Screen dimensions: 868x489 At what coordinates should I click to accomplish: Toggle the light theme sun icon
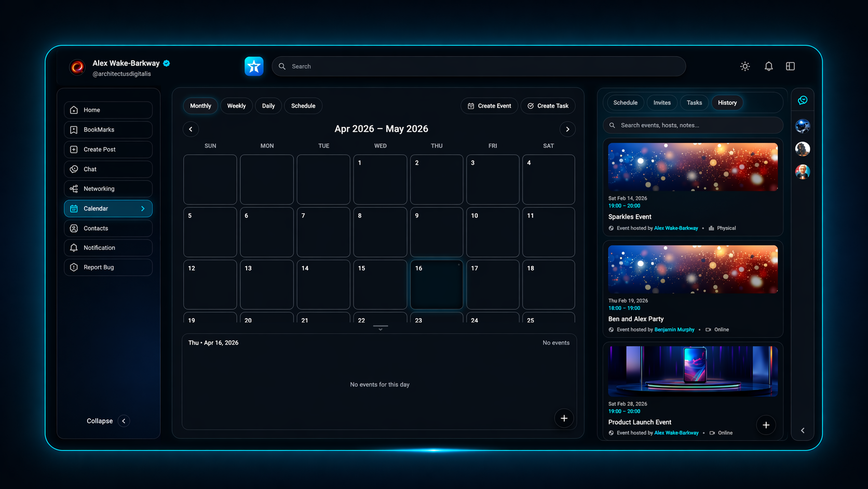[x=745, y=67]
